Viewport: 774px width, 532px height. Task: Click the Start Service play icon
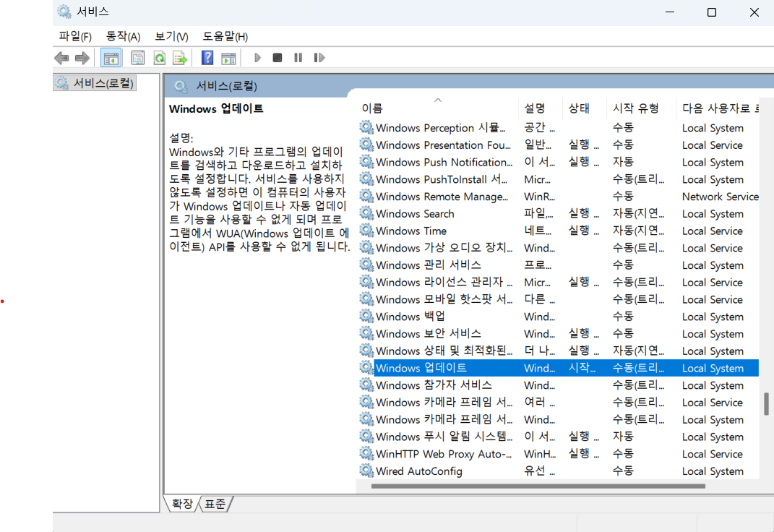pyautogui.click(x=257, y=58)
